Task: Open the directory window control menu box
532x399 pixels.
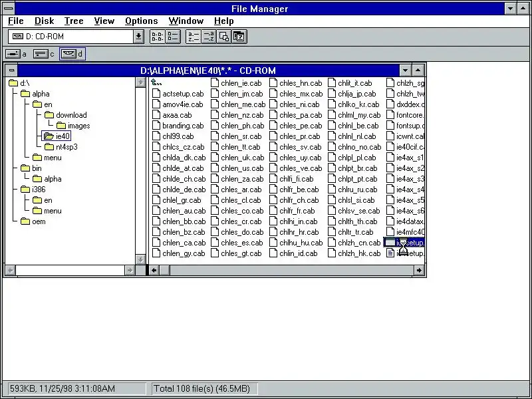Action: pyautogui.click(x=11, y=70)
